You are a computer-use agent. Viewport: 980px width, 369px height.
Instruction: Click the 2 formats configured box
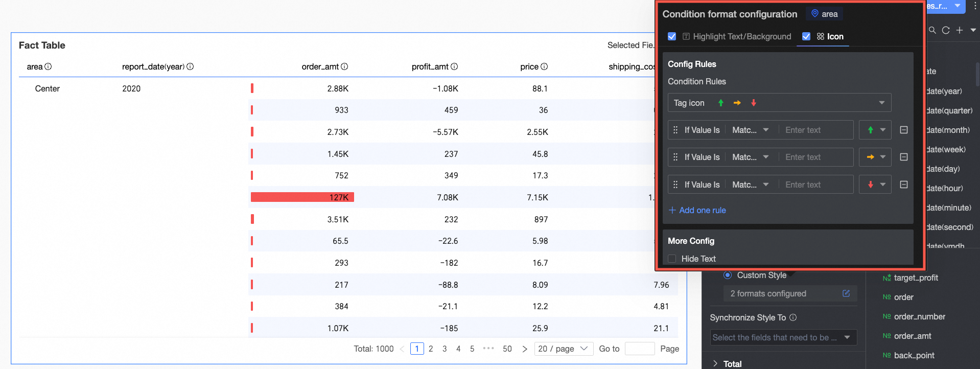[x=790, y=293]
